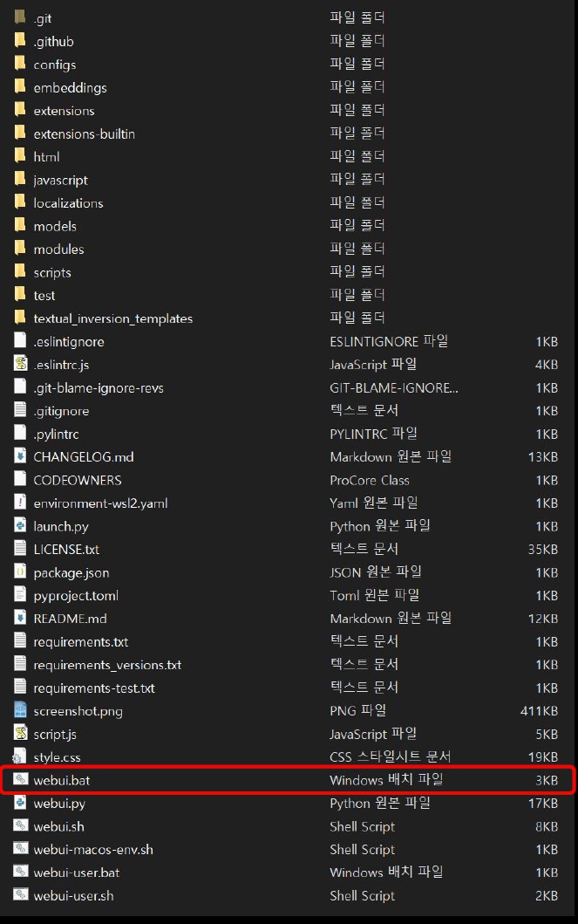Image resolution: width=578 pixels, height=924 pixels.
Task: Click the Yaml 원본 파일 type label
Action: 374,503
